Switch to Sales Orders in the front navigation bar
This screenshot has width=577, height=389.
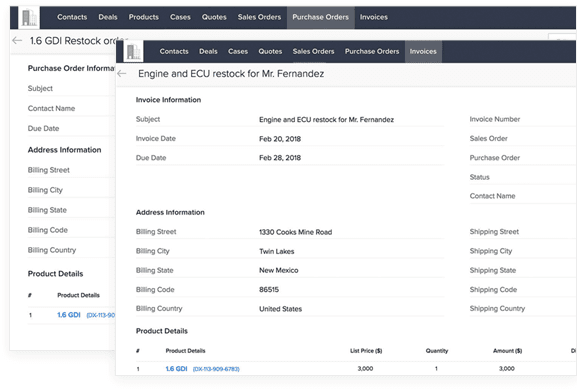click(314, 52)
